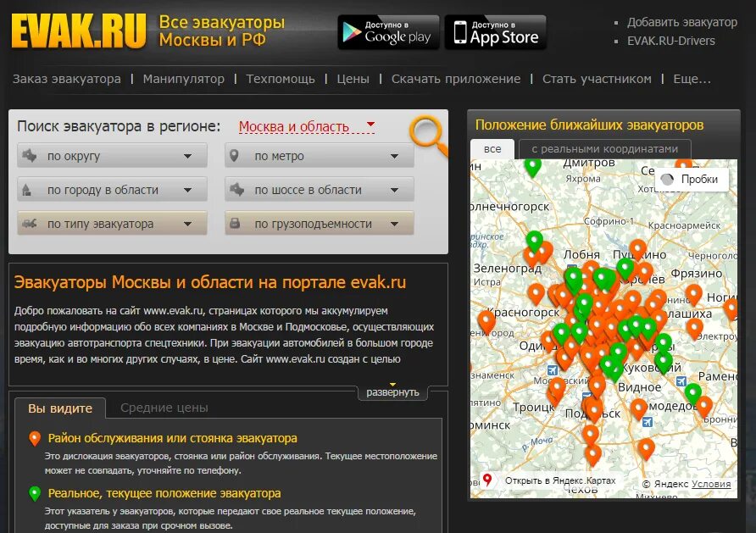The height and width of the screenshot is (533, 756).
Task: Click the tow truck icon beside по типу эвакуатора
Action: [30, 224]
